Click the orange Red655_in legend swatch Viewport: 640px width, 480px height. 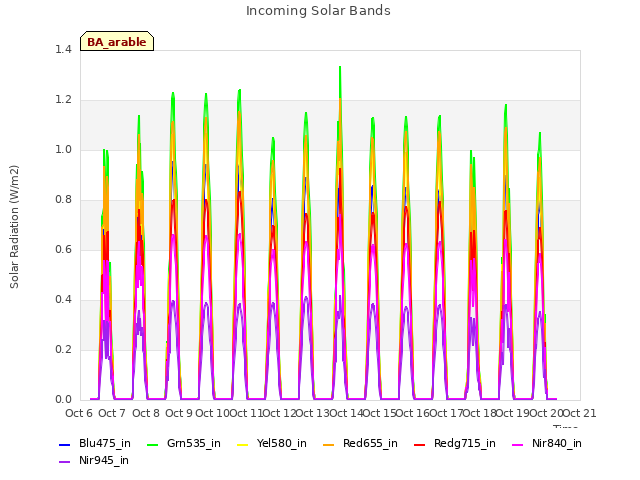coord(329,444)
